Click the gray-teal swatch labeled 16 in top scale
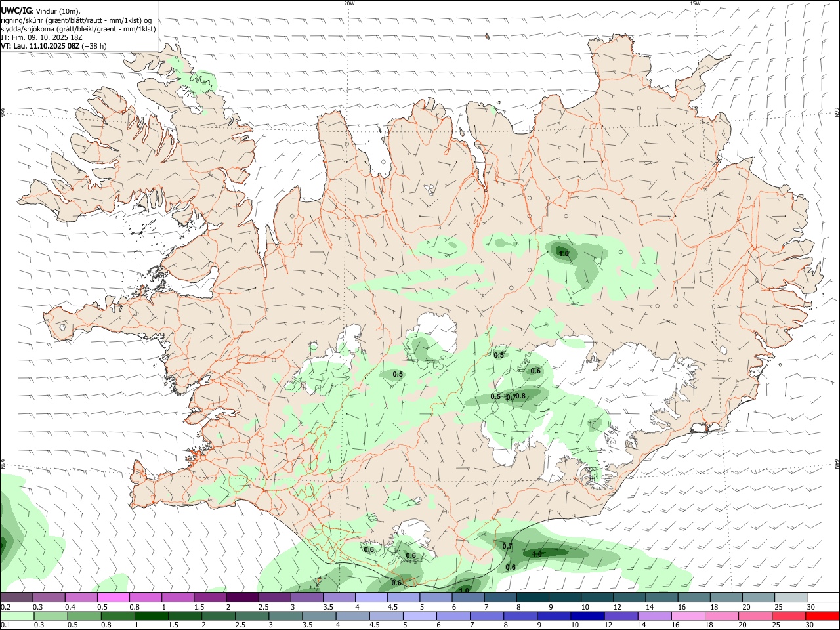Image resolution: width=840 pixels, height=630 pixels. 694,597
